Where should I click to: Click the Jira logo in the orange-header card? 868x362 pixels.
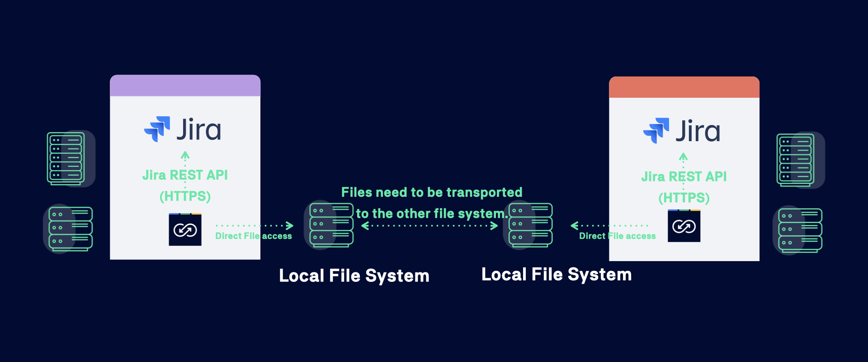[x=682, y=131]
